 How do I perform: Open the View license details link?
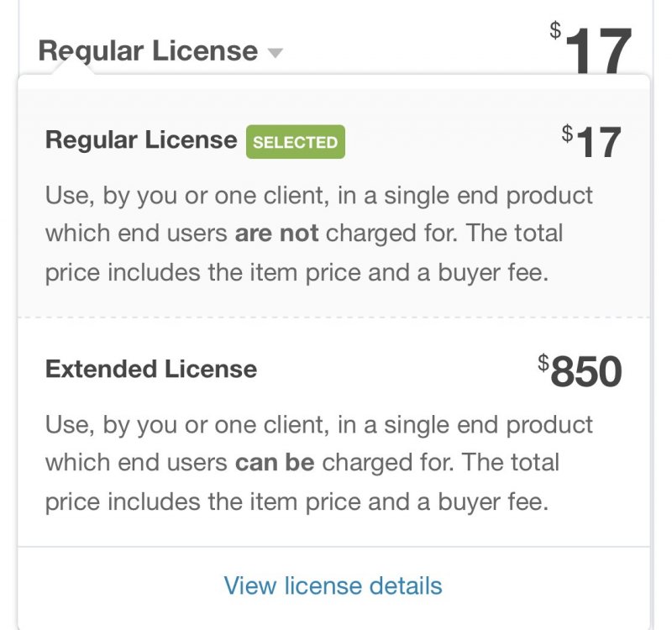point(333,585)
